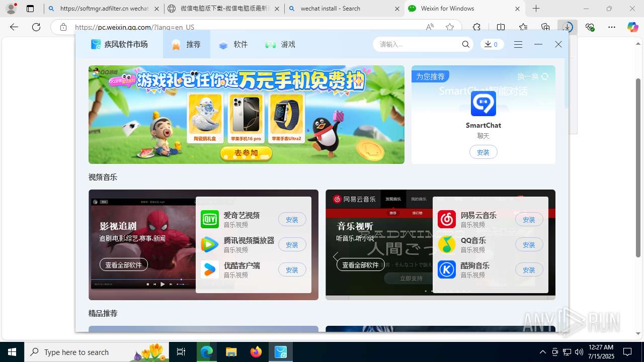The image size is (644, 362).
Task: Install 腾讯视频播放器
Action: [292, 244]
